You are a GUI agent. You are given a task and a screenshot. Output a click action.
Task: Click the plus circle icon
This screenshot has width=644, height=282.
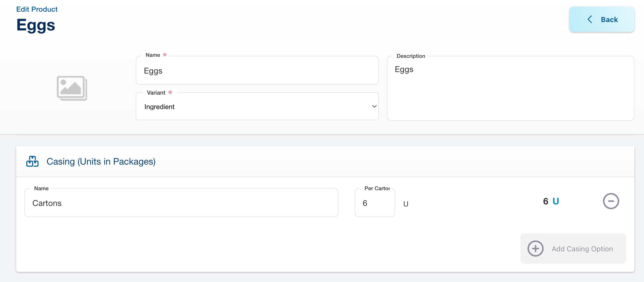tap(535, 249)
